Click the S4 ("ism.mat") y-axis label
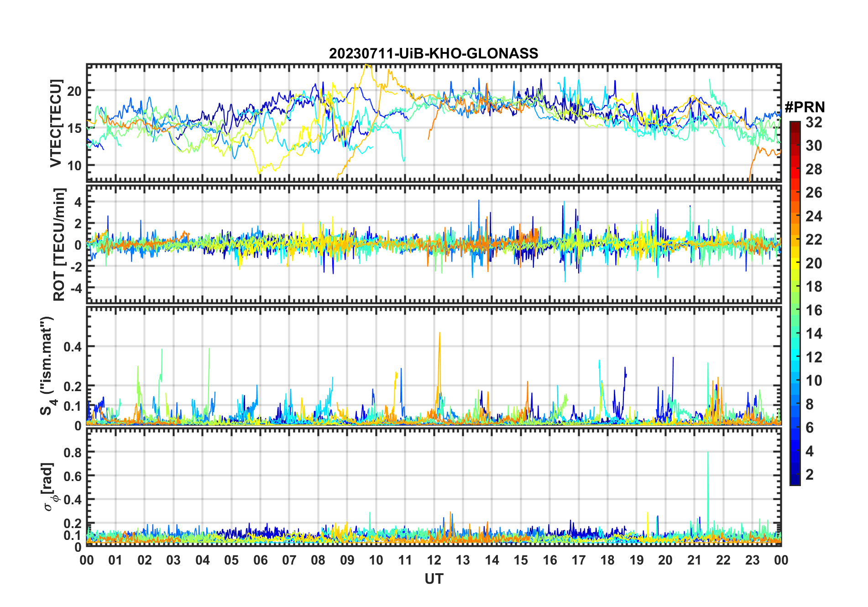Screen dimensions: 868x607 pyautogui.click(x=47, y=366)
